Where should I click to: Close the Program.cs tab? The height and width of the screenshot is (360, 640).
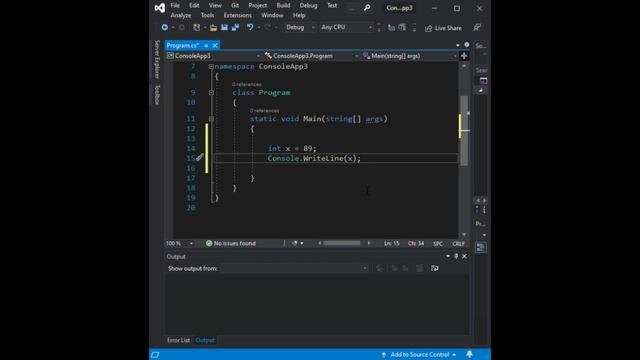coord(215,45)
